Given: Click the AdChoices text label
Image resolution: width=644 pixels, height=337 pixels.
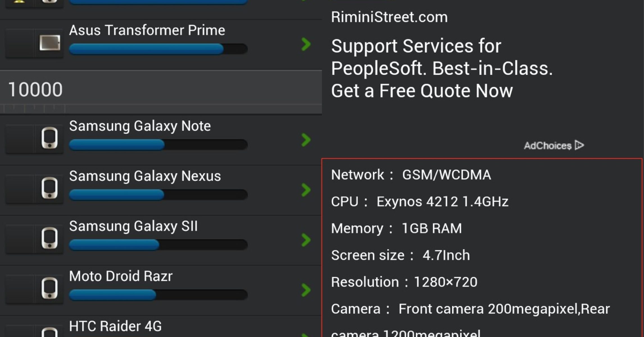Looking at the screenshot, I should tap(548, 146).
